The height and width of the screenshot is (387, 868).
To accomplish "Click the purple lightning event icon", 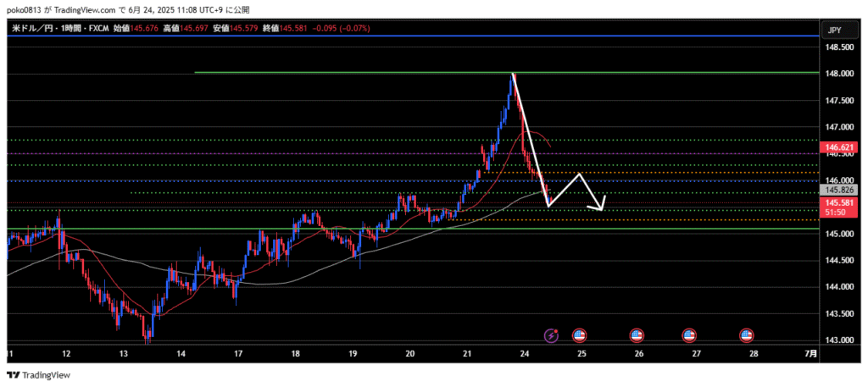I will (x=553, y=335).
